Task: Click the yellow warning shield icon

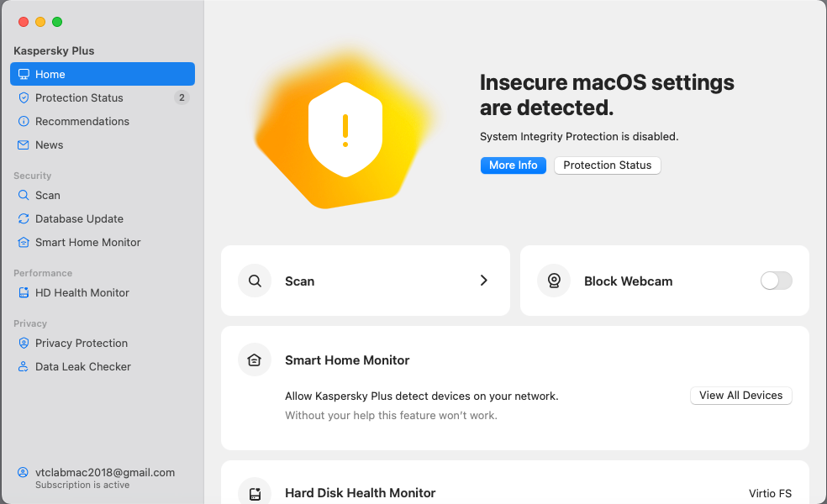Action: point(345,129)
